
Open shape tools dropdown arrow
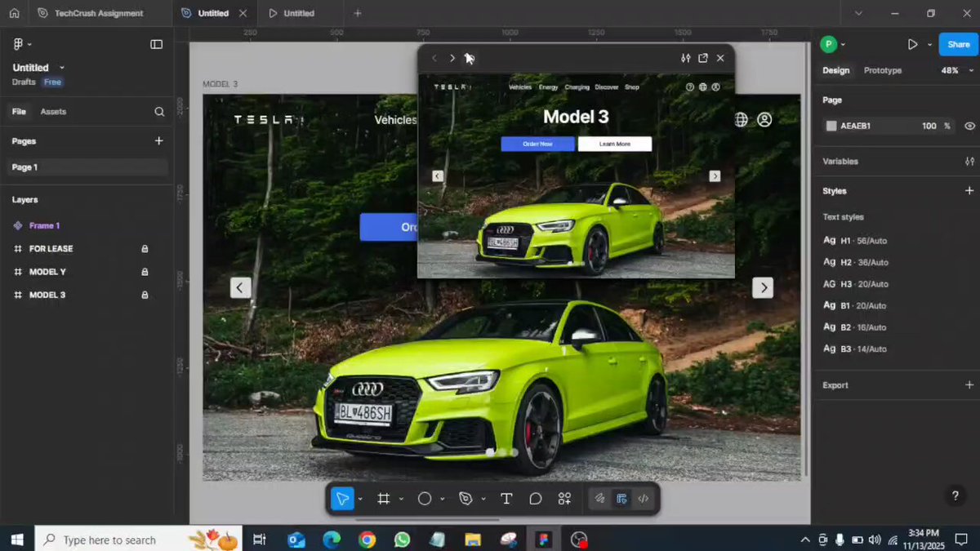443,500
